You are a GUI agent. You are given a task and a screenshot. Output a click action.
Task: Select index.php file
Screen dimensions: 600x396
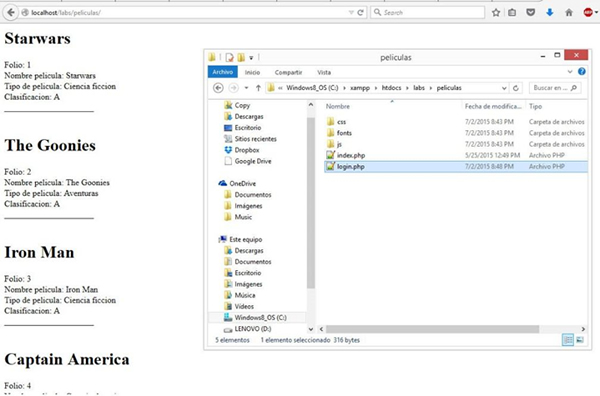tap(455, 155)
